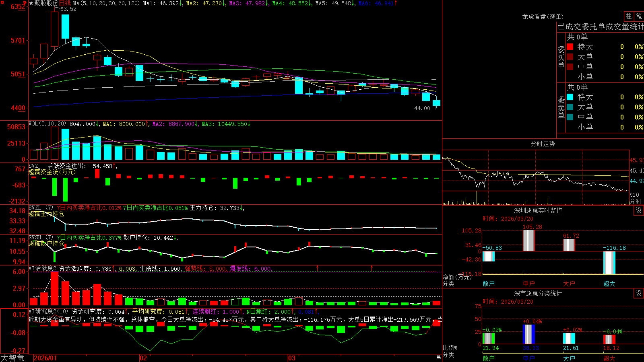
Task: Click the lock icon at the chart's bottom-right
Action: click(x=438, y=357)
